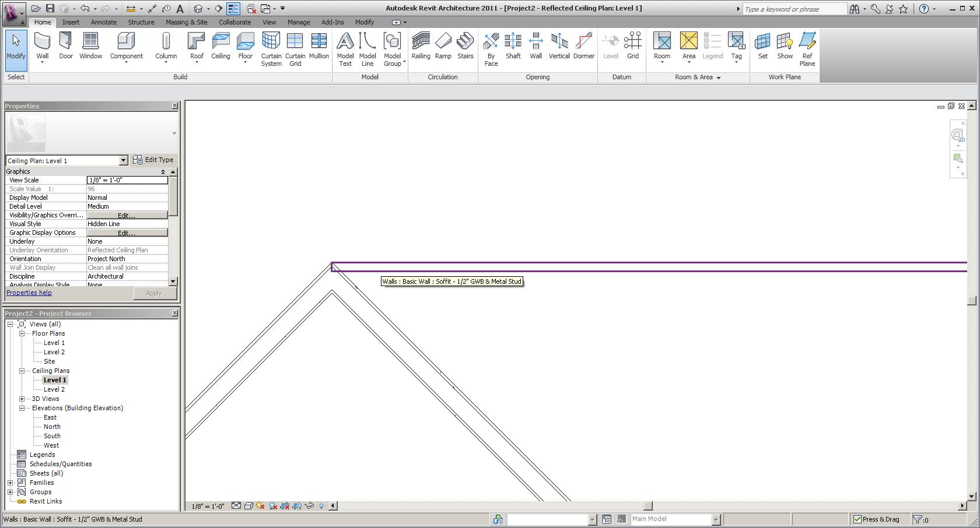This screenshot has width=980, height=528.
Task: Switch to the Massing & Site tab
Action: pos(186,22)
